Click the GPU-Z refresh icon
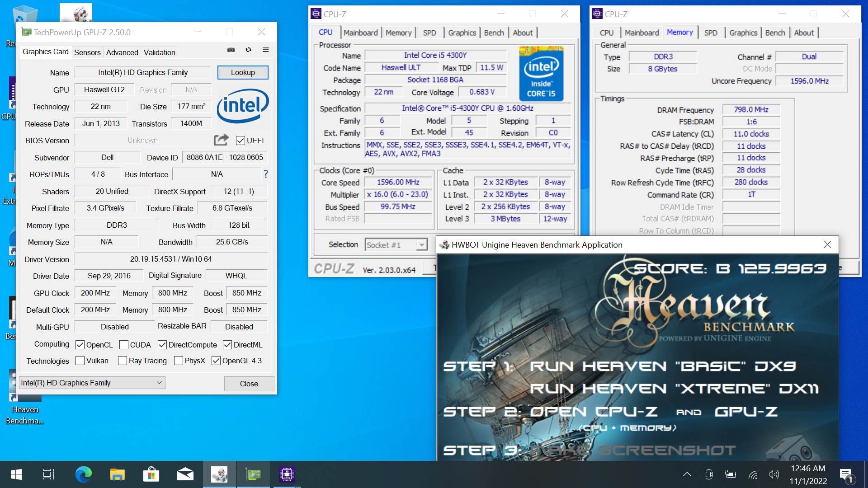This screenshot has height=488, width=868. (248, 50)
